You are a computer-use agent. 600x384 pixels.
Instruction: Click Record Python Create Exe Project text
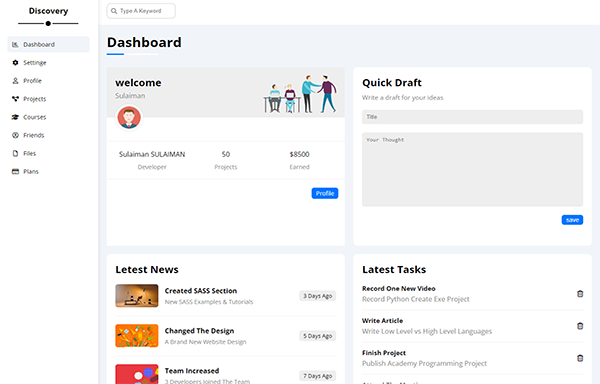tap(416, 299)
